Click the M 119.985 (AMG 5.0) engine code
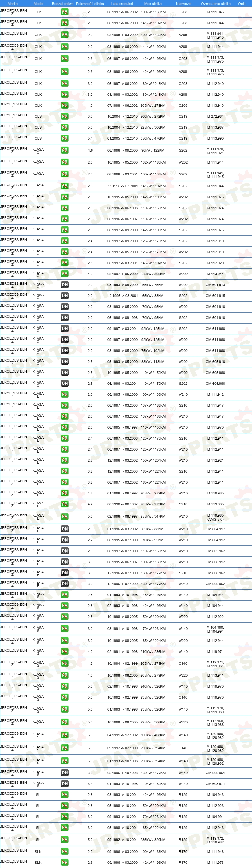252x868 pixels. click(x=215, y=518)
